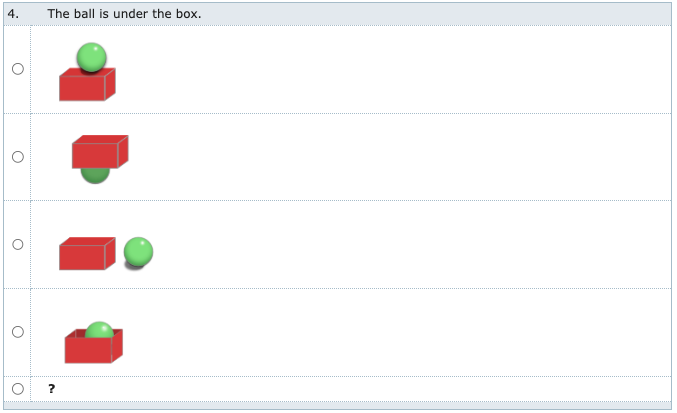Click the dark green ball peeking below box
Image resolution: width=677 pixels, height=413 pixels.
click(95, 176)
